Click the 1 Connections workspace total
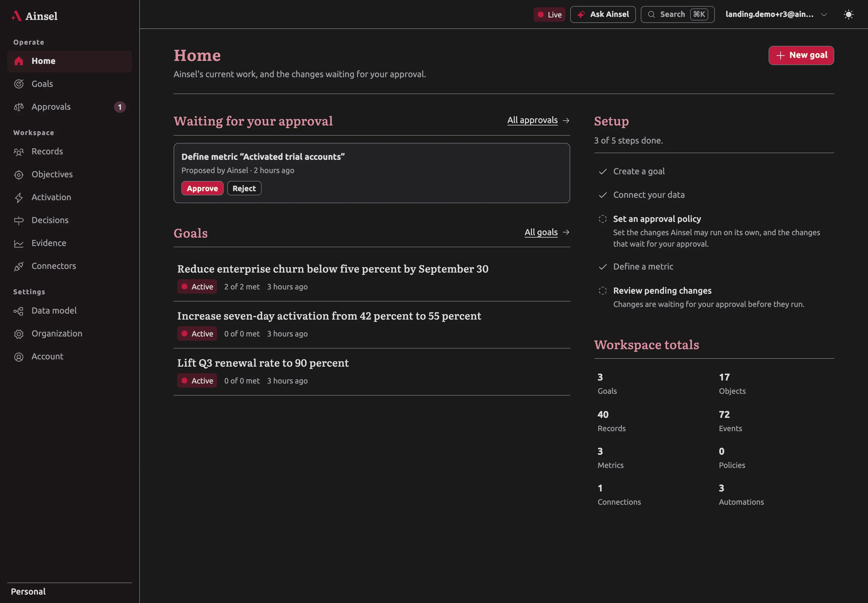This screenshot has width=868, height=603. tap(619, 494)
